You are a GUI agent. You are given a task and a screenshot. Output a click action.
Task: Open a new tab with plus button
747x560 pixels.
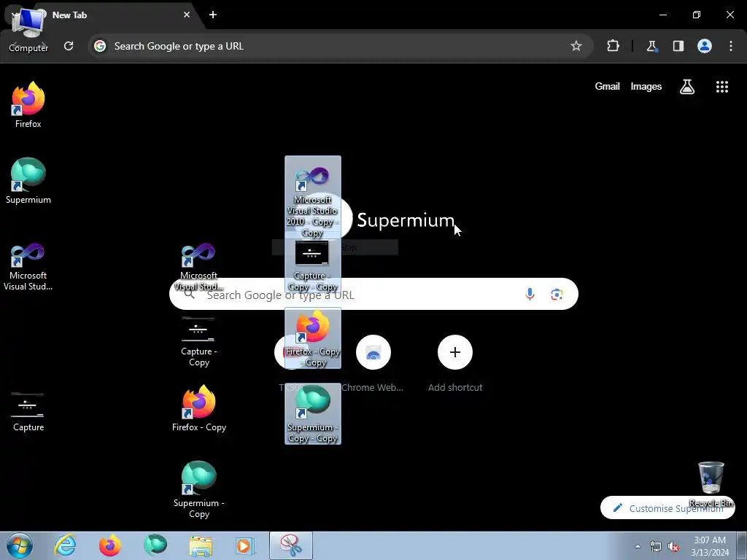point(213,15)
